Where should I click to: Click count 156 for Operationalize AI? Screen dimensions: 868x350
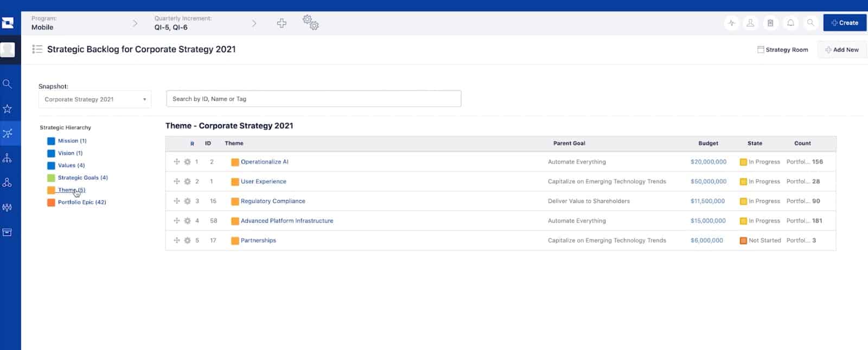coord(818,162)
